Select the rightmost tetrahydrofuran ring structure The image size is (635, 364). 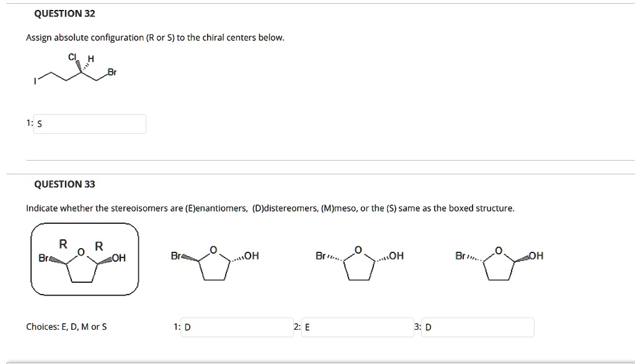click(500, 264)
